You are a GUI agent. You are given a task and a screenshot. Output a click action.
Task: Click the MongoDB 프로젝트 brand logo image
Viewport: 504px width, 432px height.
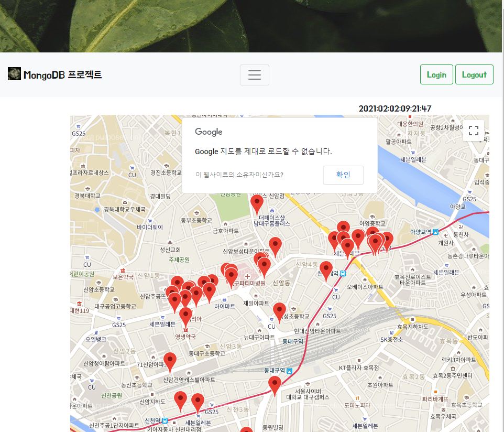click(14, 74)
